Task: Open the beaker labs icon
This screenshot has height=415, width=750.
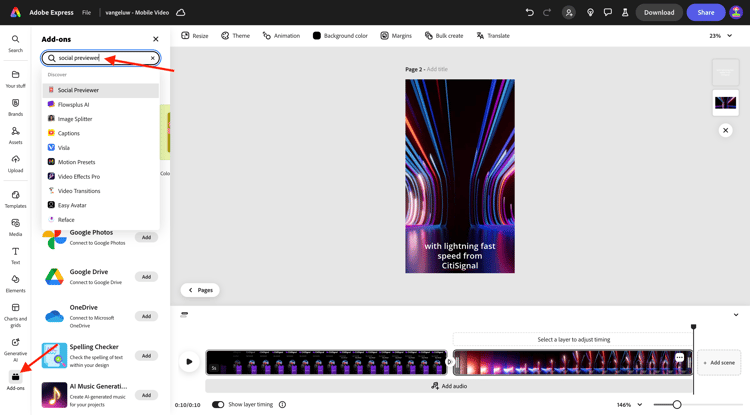Action: [625, 12]
